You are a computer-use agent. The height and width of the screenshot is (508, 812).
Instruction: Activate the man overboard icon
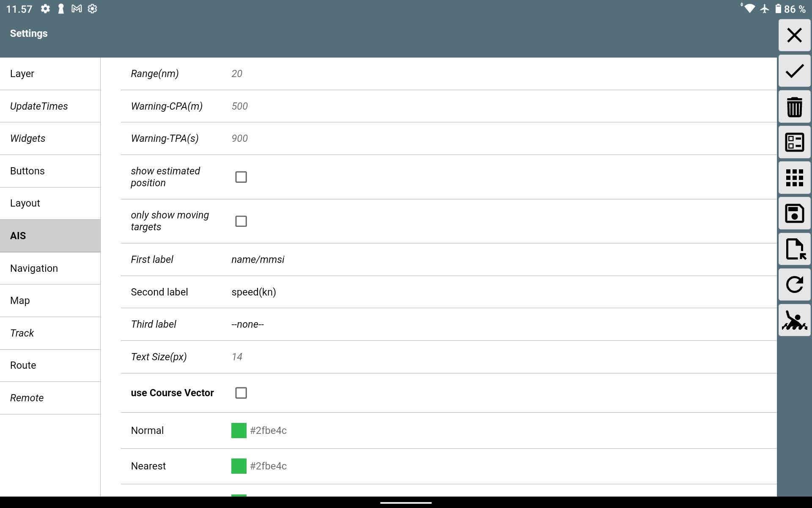click(794, 320)
